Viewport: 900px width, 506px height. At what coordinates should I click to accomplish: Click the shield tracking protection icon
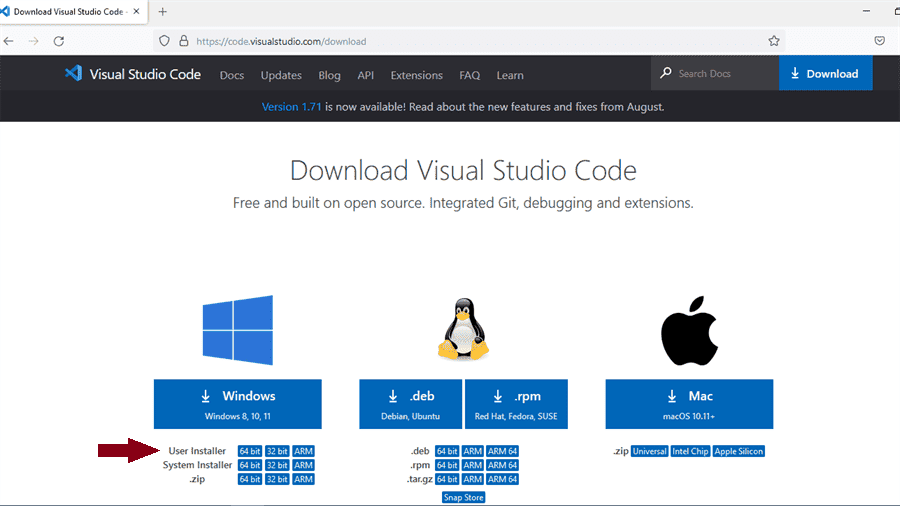pyautogui.click(x=164, y=41)
